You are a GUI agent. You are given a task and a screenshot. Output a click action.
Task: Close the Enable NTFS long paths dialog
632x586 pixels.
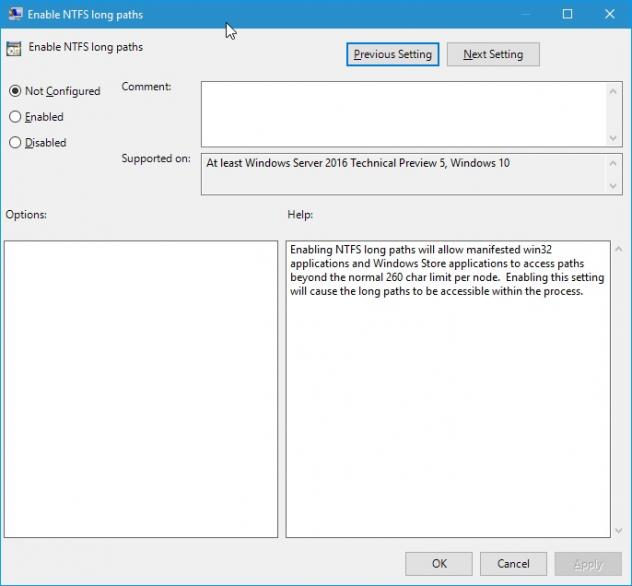pyautogui.click(x=610, y=14)
